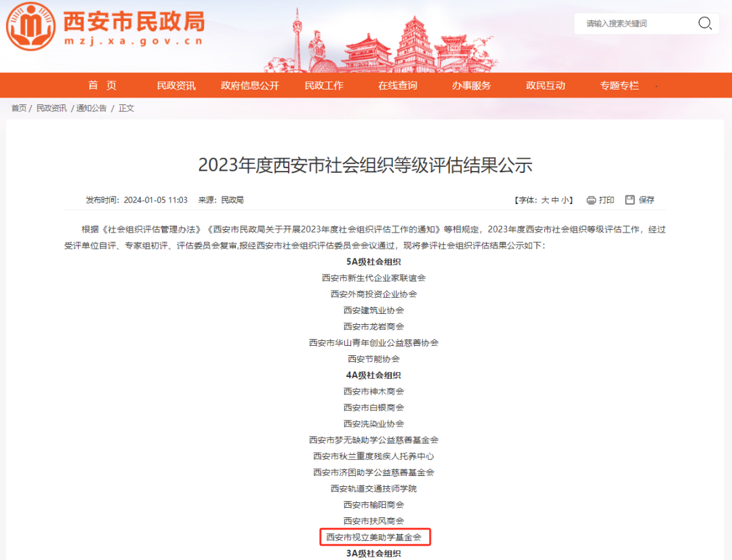Open the highlighted 西安市视立美助学基金会 link
The width and height of the screenshot is (732, 560).
(x=375, y=537)
